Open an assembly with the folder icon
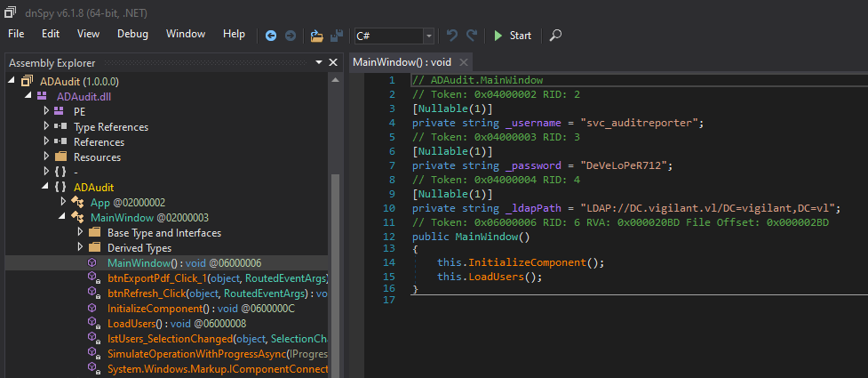Viewport: 868px width, 378px height. (316, 36)
